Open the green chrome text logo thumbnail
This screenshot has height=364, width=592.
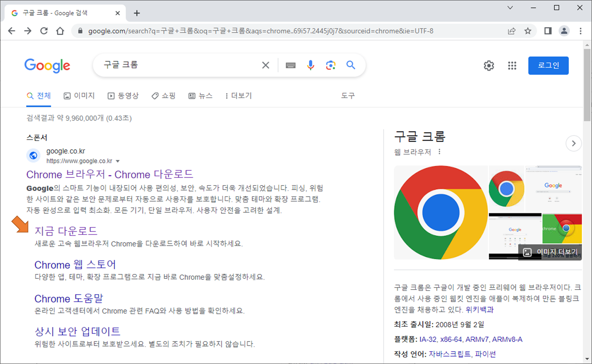pos(562,228)
